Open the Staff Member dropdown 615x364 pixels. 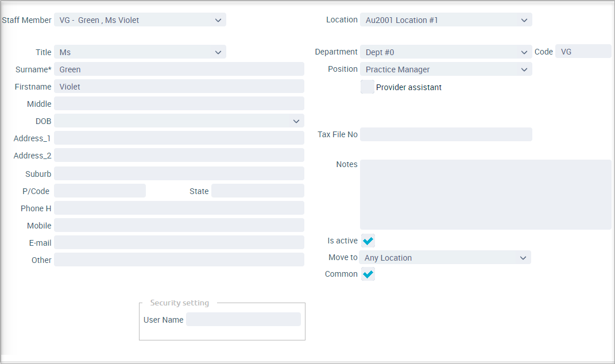click(140, 20)
